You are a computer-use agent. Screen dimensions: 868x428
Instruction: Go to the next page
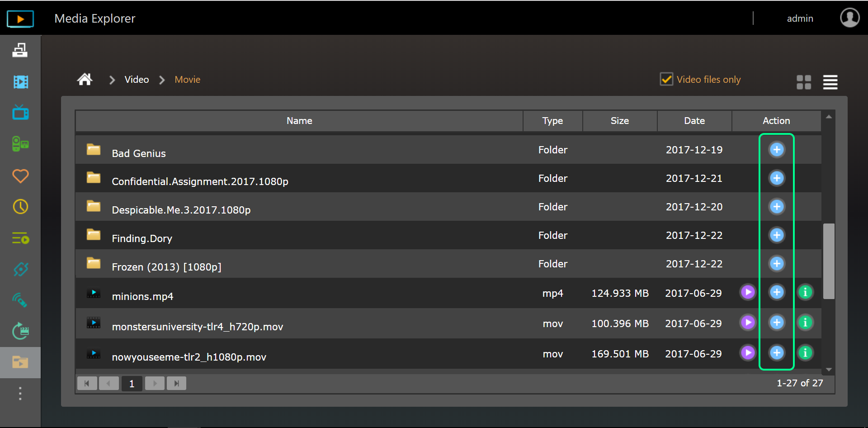coord(155,383)
